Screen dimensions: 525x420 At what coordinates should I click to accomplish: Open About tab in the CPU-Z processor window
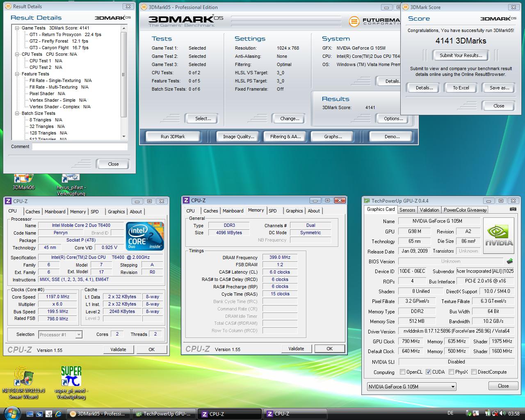pos(136,212)
